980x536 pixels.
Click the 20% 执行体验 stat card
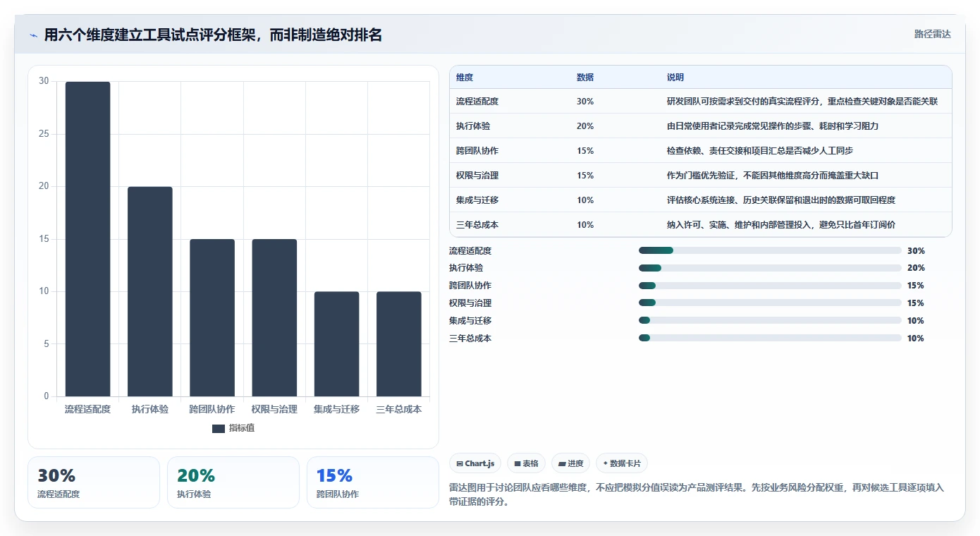coord(233,482)
